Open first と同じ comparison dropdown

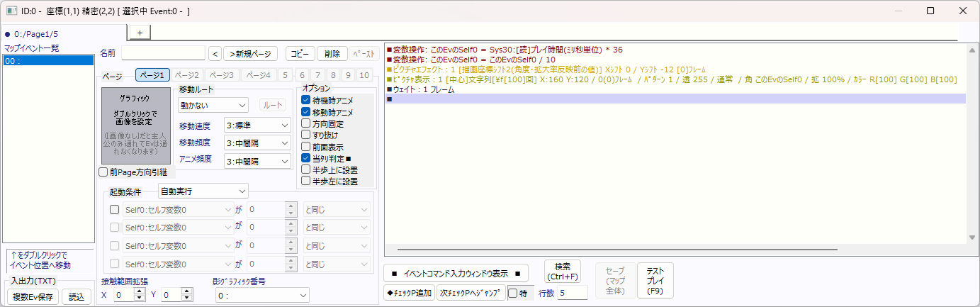click(336, 209)
